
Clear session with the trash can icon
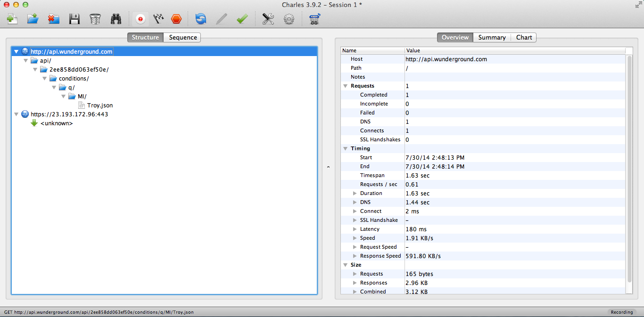95,19
